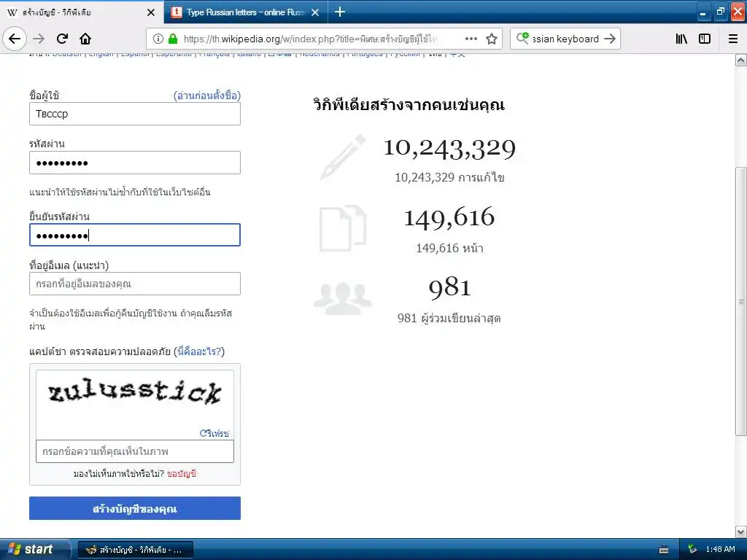747x560 pixels.
Task: Click the '10,243,329' edits number
Action: pyautogui.click(x=449, y=148)
